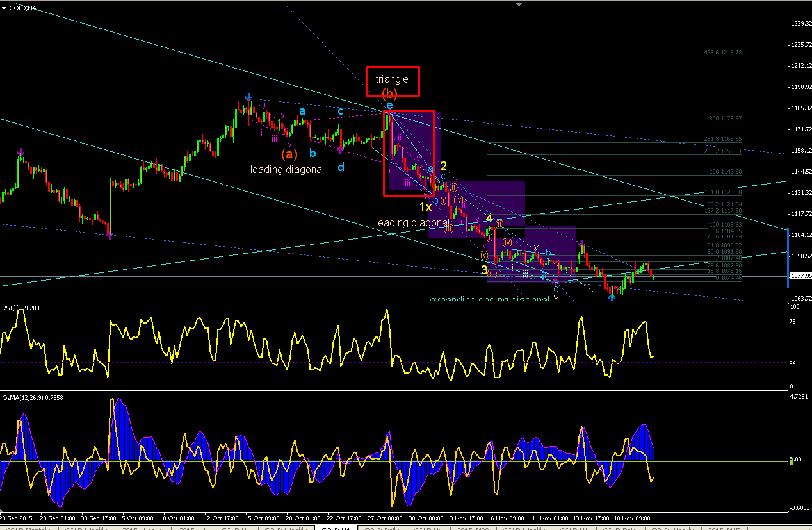
Task: Select Fibonacci level 261.8 1163.65
Action: 723,139
